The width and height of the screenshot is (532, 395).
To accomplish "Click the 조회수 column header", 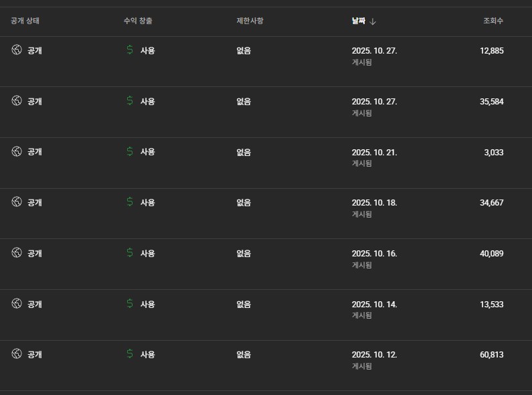I will tap(493, 21).
